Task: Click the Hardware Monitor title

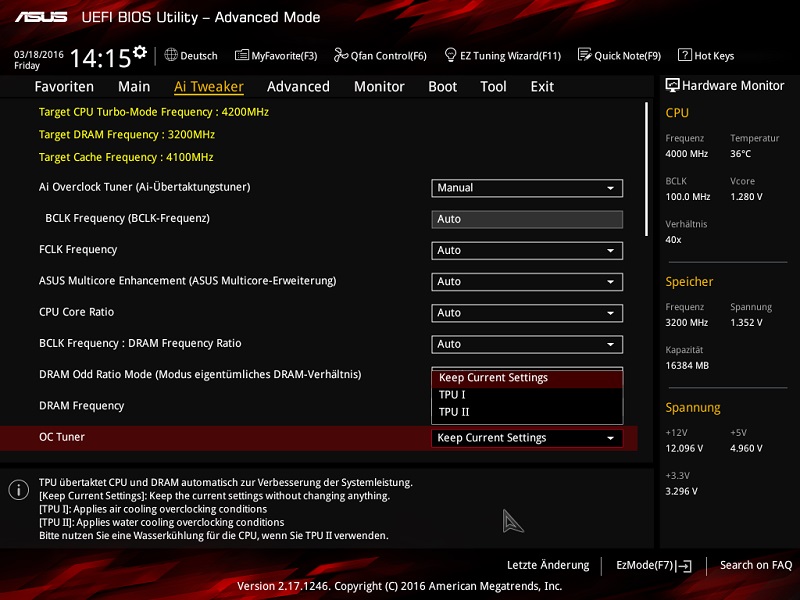Action: pos(733,86)
